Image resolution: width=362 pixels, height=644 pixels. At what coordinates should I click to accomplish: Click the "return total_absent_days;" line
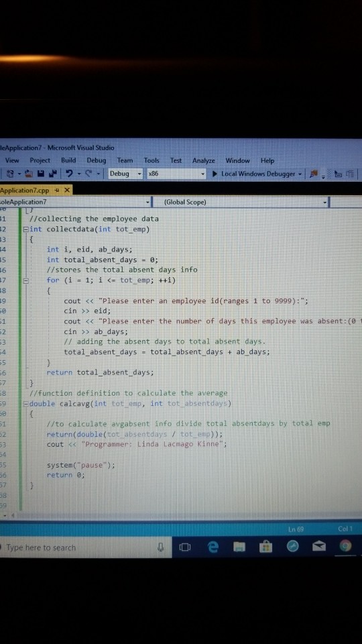click(x=100, y=372)
